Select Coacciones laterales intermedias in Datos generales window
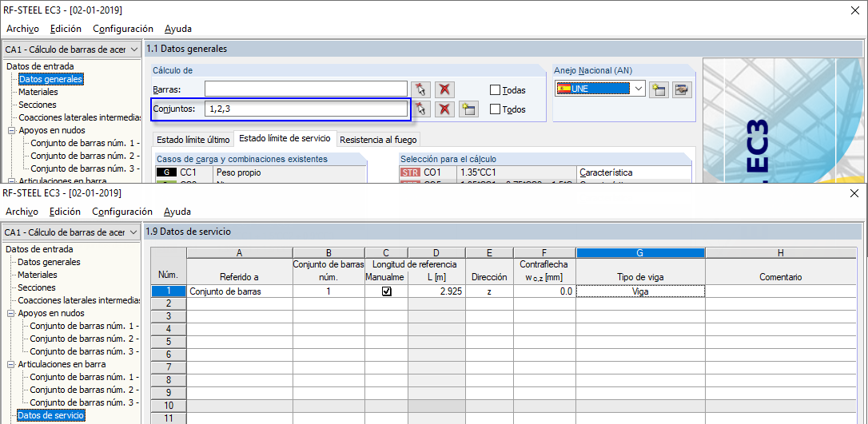 pyautogui.click(x=79, y=117)
